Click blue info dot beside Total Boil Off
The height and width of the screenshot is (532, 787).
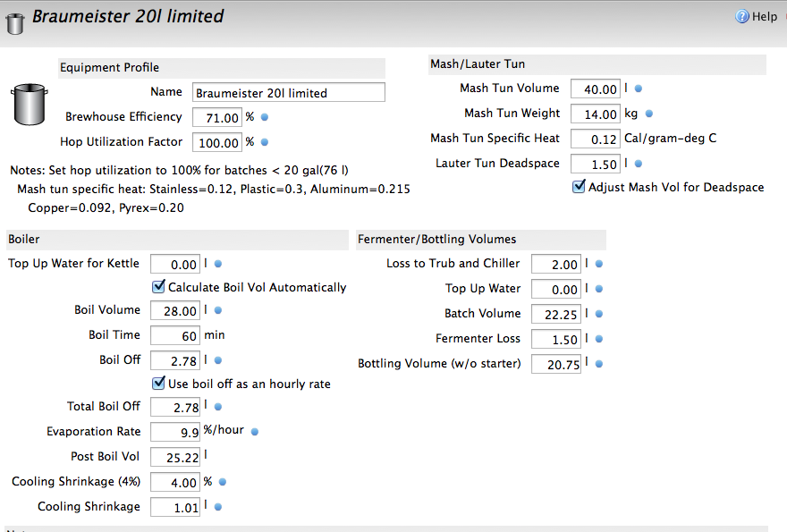pyautogui.click(x=218, y=407)
